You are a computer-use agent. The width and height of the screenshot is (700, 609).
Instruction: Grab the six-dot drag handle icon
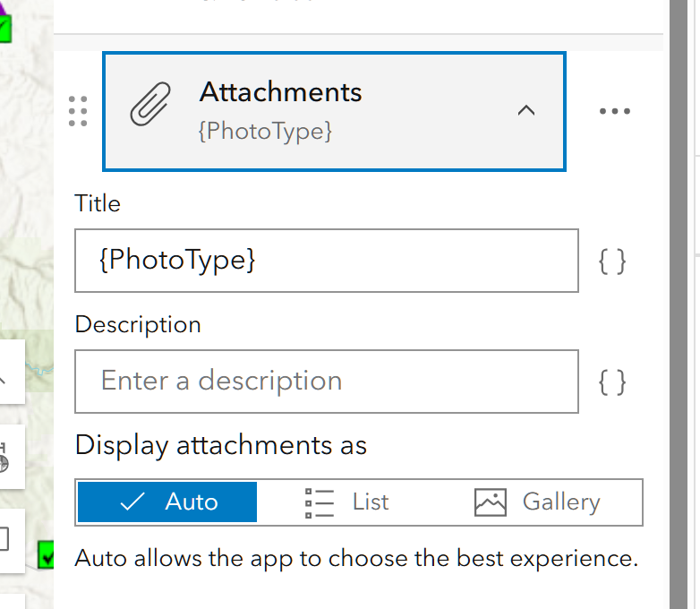coord(78,111)
